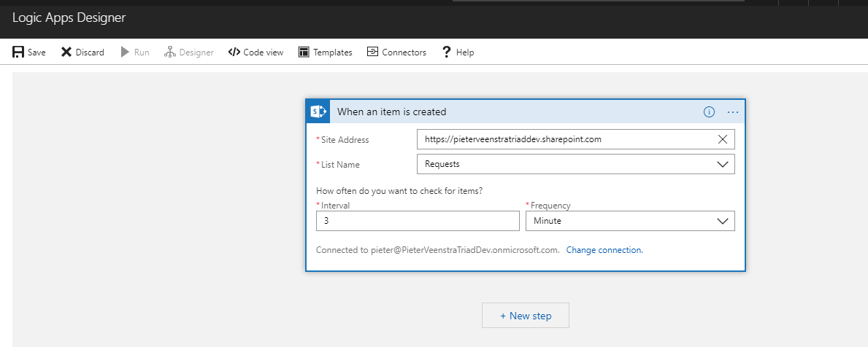Click the Help question mark icon

446,52
